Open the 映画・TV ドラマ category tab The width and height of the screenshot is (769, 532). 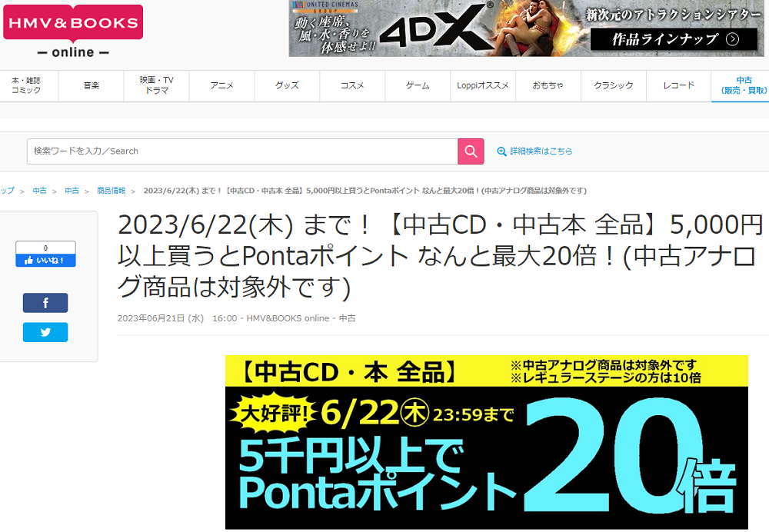pos(156,85)
